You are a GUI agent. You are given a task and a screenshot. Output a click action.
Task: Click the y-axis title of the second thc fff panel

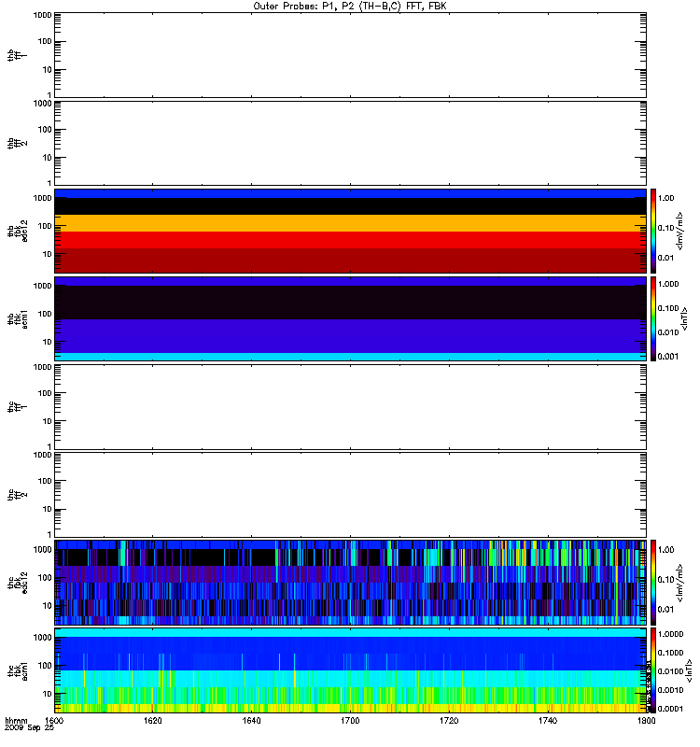(18, 495)
